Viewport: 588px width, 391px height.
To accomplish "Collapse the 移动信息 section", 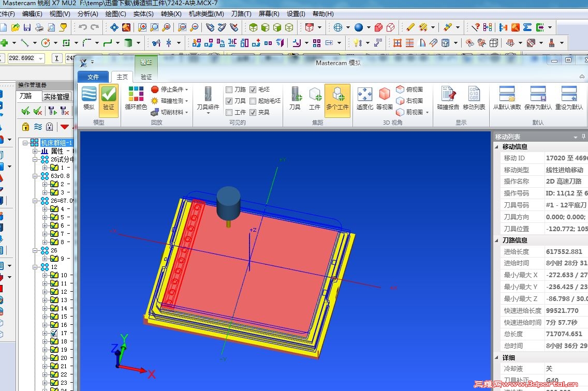I will [x=497, y=146].
